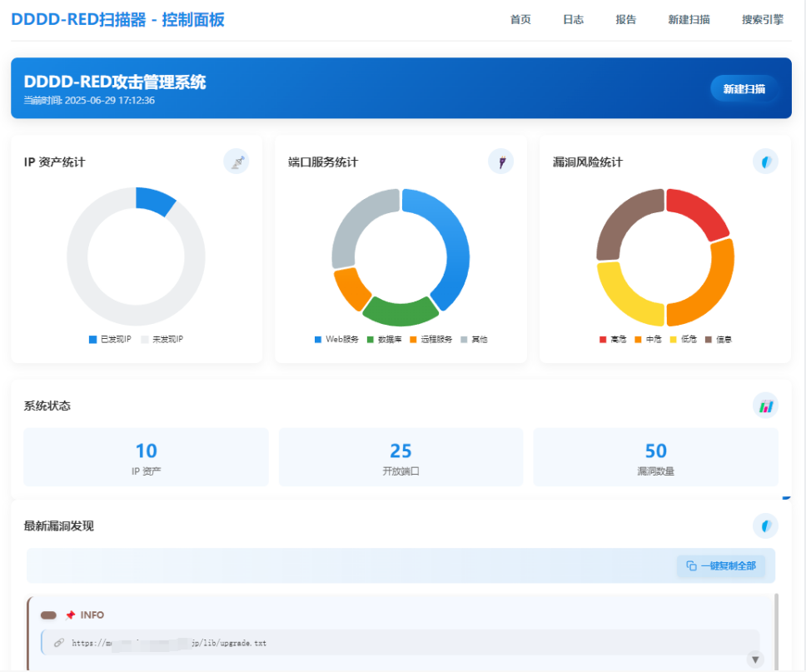The width and height of the screenshot is (806, 672).
Task: Click the blue 已发现IP donut segment
Action: (x=153, y=201)
